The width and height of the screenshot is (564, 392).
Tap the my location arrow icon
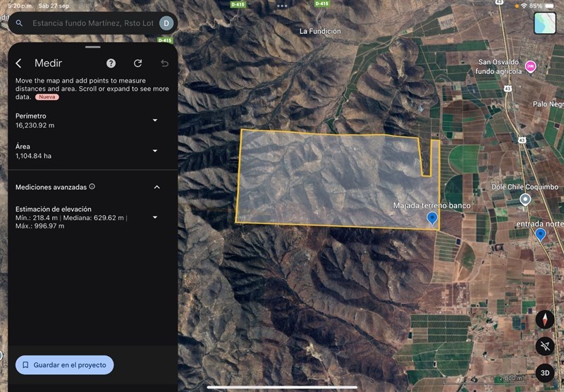point(544,345)
